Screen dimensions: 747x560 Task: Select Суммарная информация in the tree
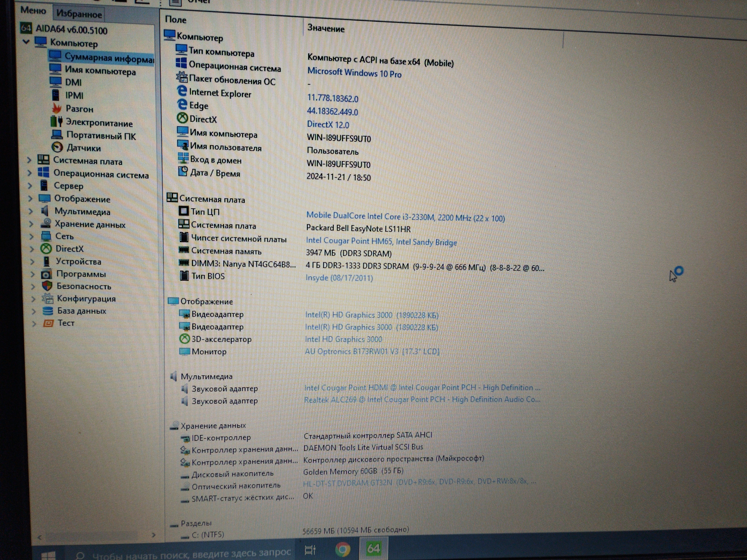[x=109, y=58]
